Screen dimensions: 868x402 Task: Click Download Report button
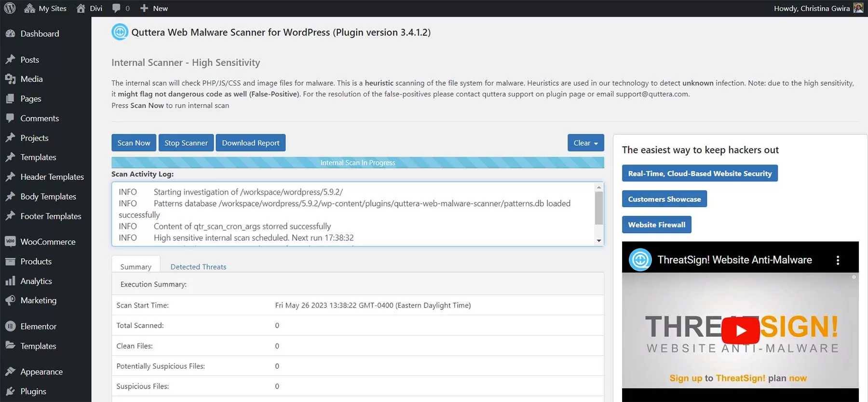coord(251,143)
